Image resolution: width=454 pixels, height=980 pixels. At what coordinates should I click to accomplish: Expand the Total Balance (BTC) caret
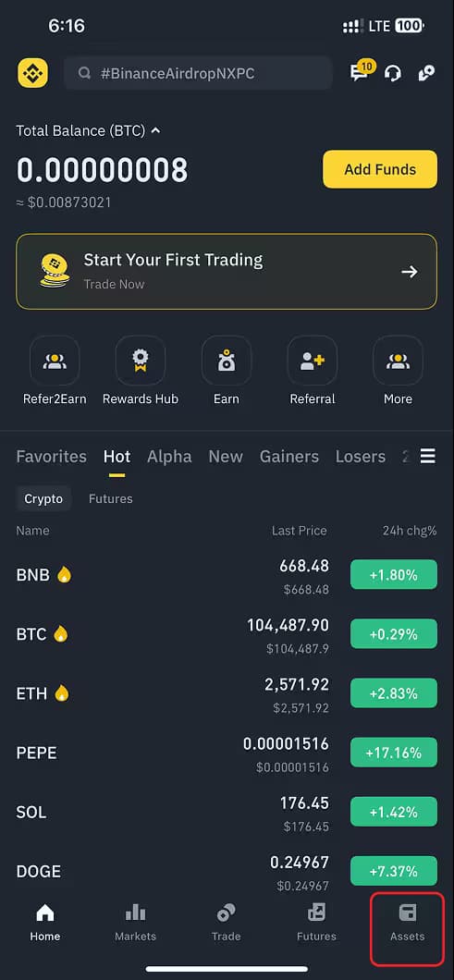click(155, 130)
